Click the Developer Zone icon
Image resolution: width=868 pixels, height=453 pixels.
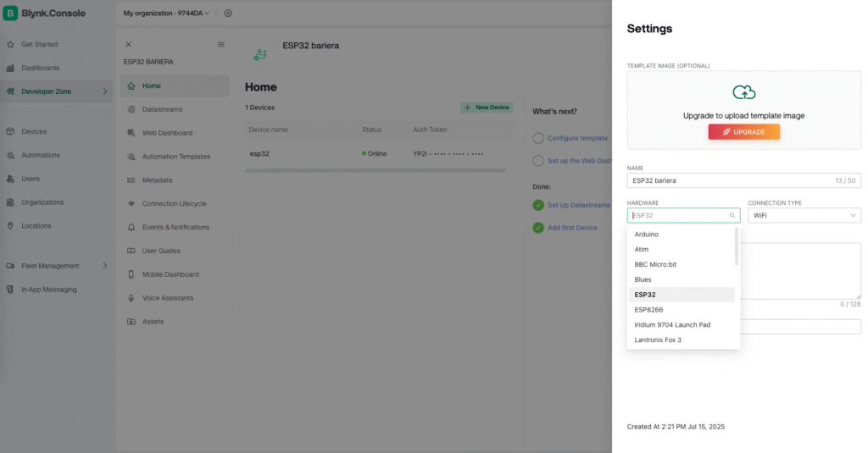(x=10, y=91)
